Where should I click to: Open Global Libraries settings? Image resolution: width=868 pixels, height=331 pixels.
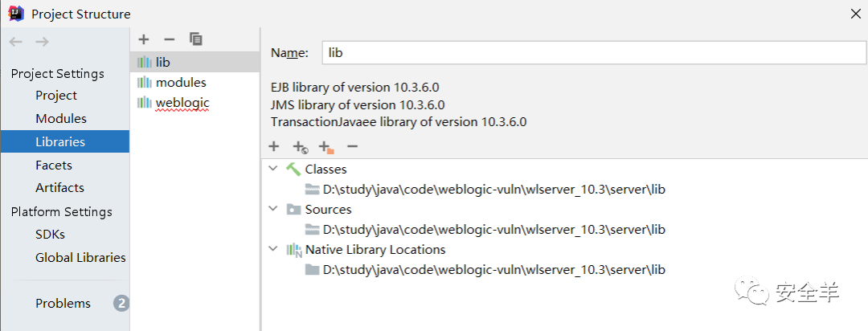80,257
